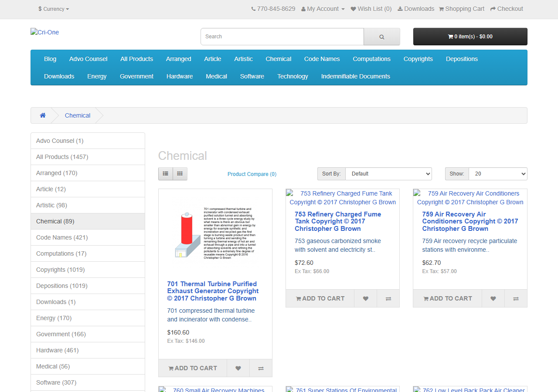
Task: Add 753 Refinery Fume Tank to wish list
Action: [x=365, y=298]
